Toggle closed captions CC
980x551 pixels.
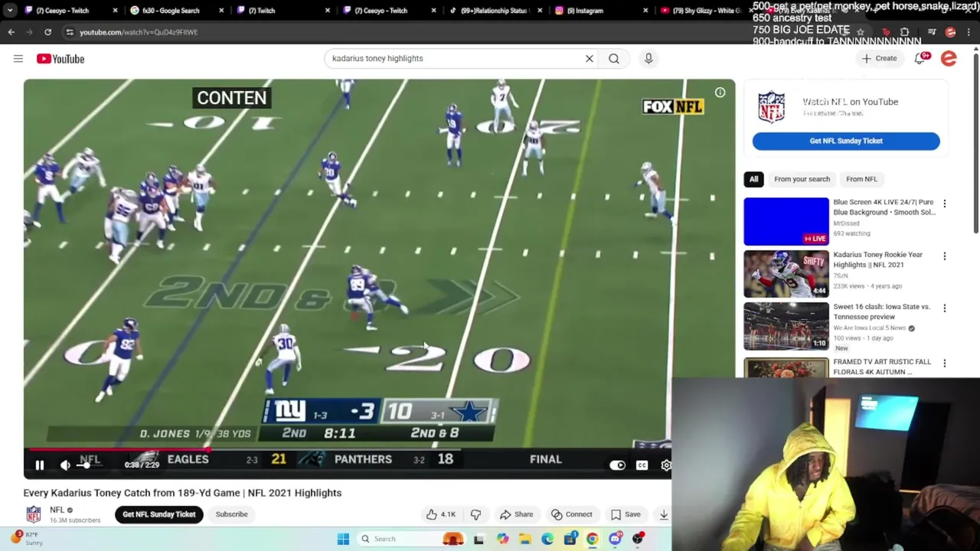point(642,465)
